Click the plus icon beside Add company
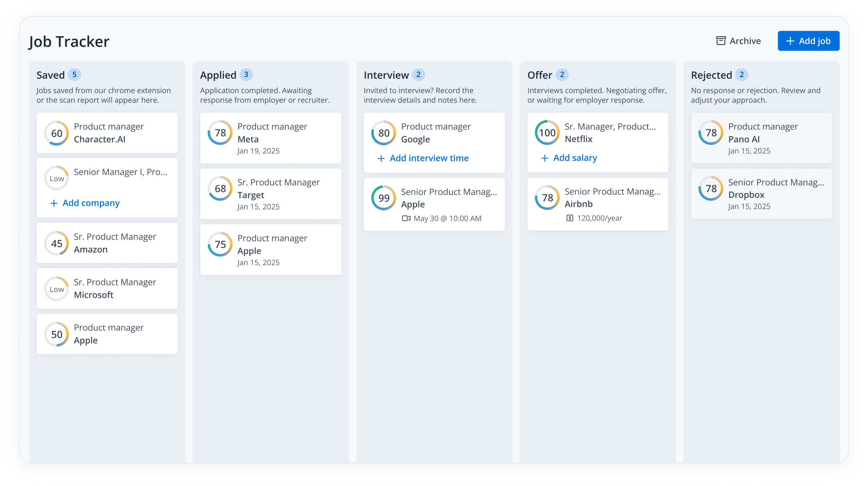The image size is (868, 486). 54,203
